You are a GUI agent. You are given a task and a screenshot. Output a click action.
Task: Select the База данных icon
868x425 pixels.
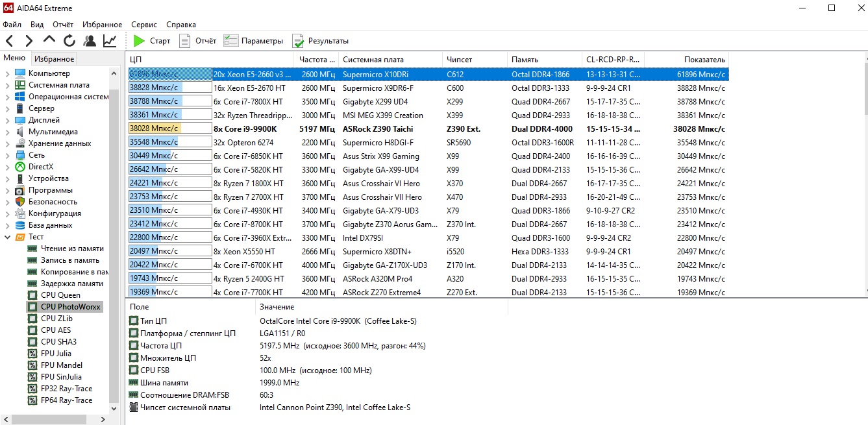[19, 225]
